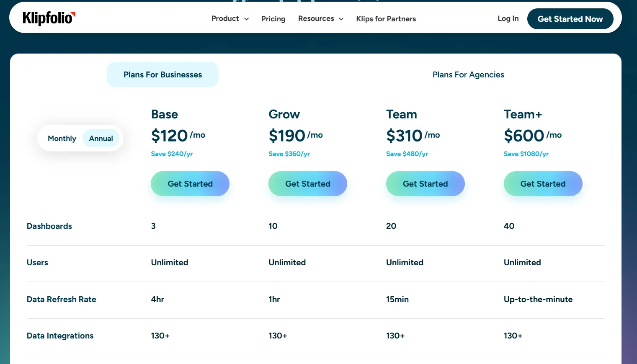Get started with the Team+ plan
The image size is (637, 364).
(543, 184)
